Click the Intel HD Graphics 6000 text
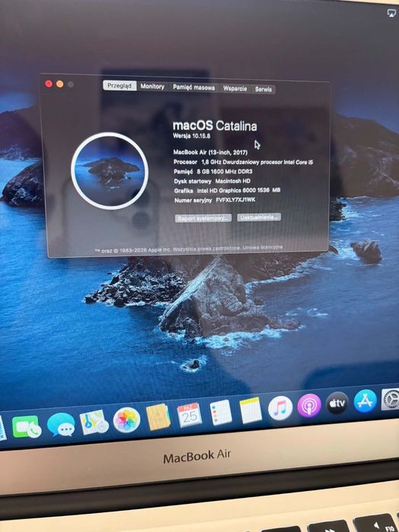 click(239, 190)
